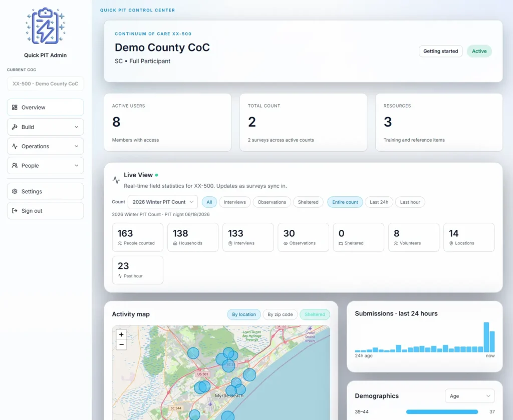Image resolution: width=513 pixels, height=420 pixels.
Task: Open the People menu item
Action: (x=45, y=165)
